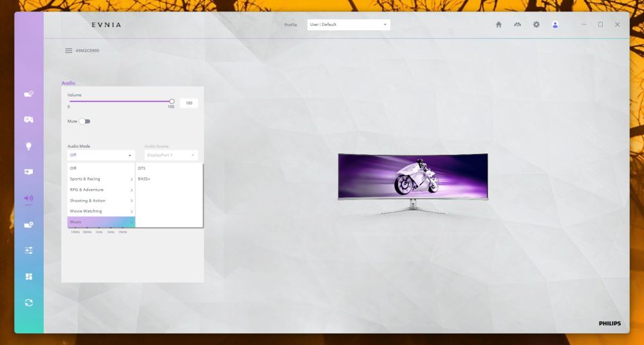Collapse the Audio Mode dropdown
Viewport: 644px width, 345px height.
[101, 155]
